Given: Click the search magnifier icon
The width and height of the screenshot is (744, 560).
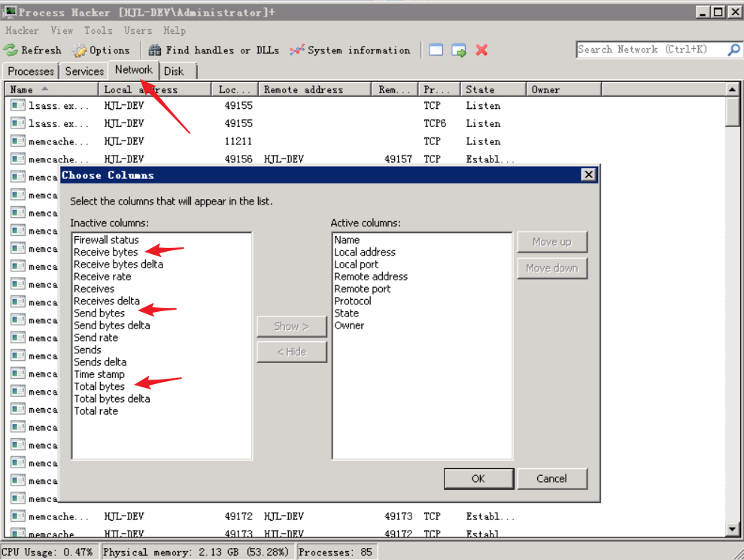Looking at the screenshot, I should tap(733, 50).
